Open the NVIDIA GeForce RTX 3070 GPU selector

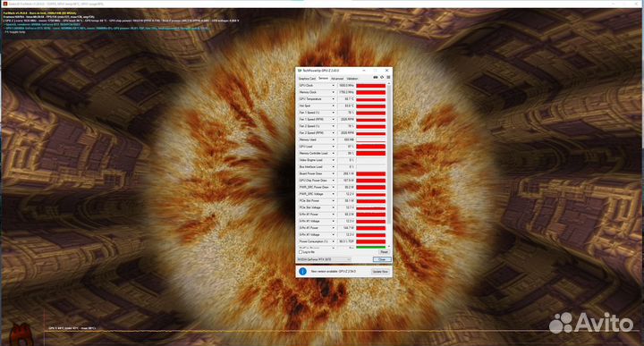324,259
